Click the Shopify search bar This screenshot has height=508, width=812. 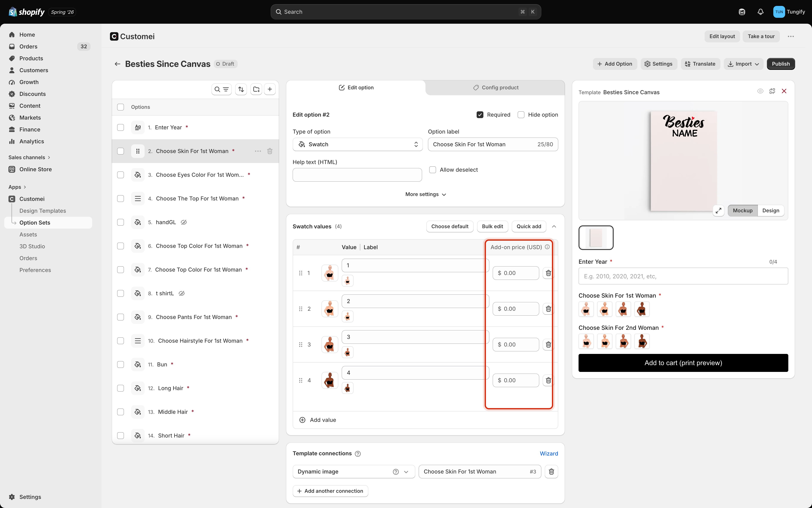406,12
